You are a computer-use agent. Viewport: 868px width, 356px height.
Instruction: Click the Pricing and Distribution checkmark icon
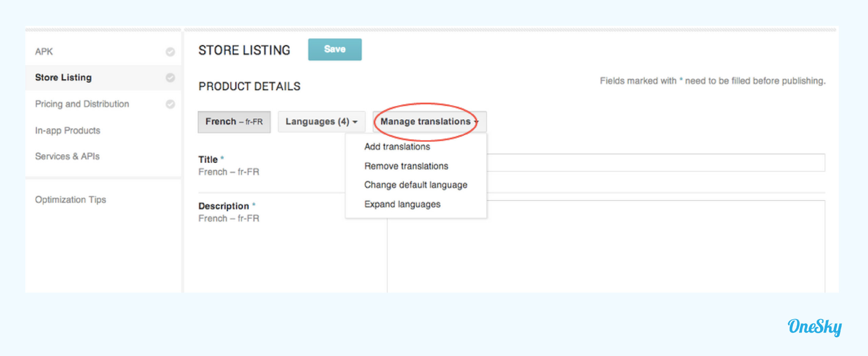pos(170,104)
